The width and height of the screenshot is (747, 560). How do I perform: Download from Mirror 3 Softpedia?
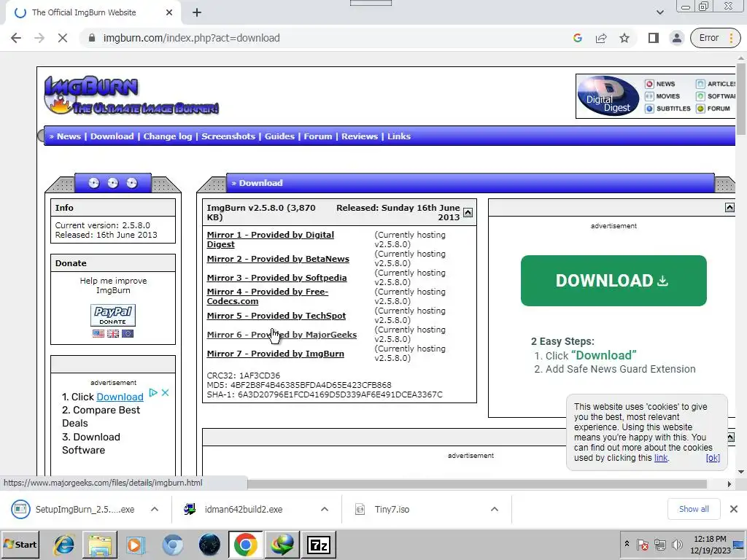click(x=276, y=278)
